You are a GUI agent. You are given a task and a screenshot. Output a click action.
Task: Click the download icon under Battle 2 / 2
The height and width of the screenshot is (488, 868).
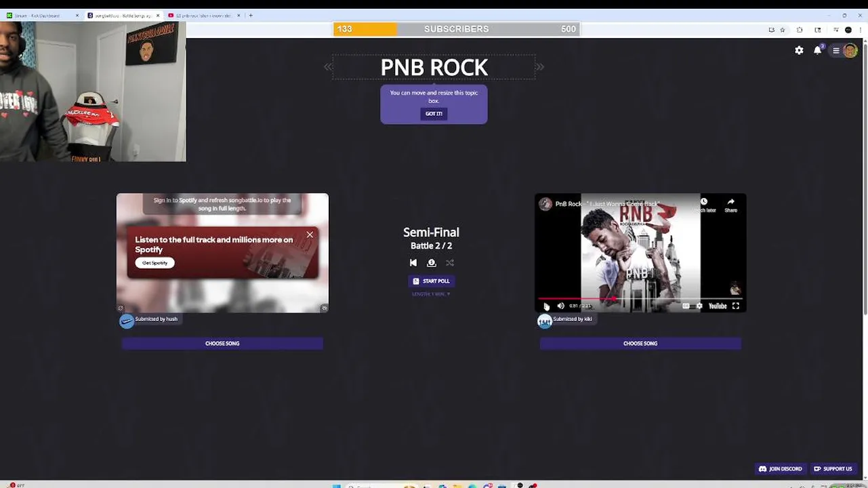click(432, 263)
